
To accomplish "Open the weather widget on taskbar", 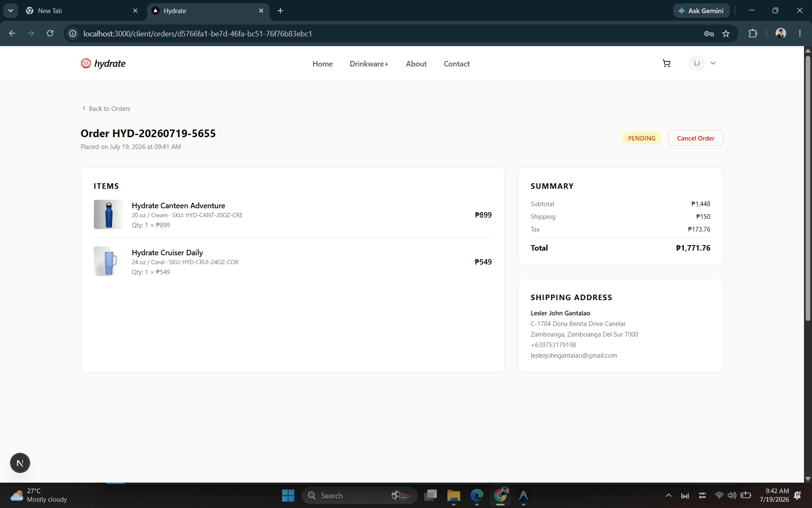I will (x=39, y=495).
